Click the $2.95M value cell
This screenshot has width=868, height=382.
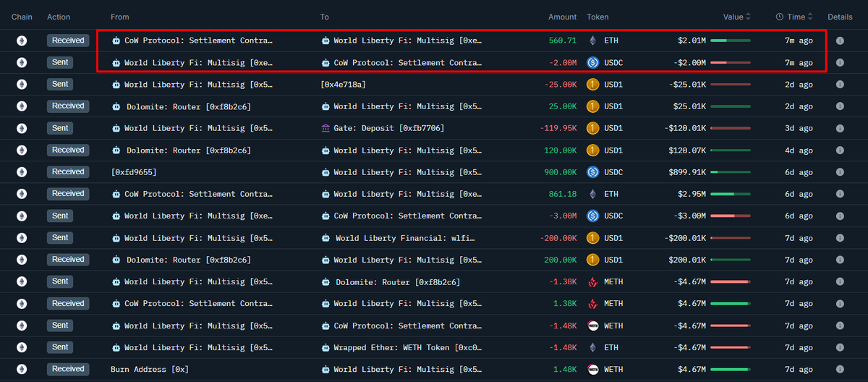tap(692, 194)
